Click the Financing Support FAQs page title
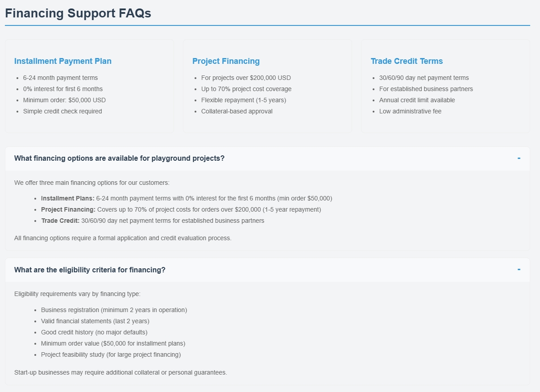This screenshot has width=540, height=392. click(78, 13)
